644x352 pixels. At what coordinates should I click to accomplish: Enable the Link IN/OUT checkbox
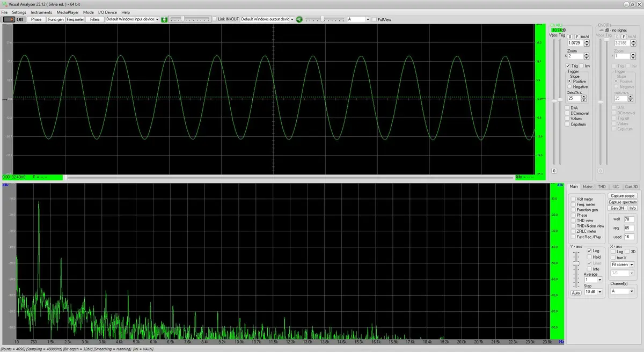(x=215, y=19)
